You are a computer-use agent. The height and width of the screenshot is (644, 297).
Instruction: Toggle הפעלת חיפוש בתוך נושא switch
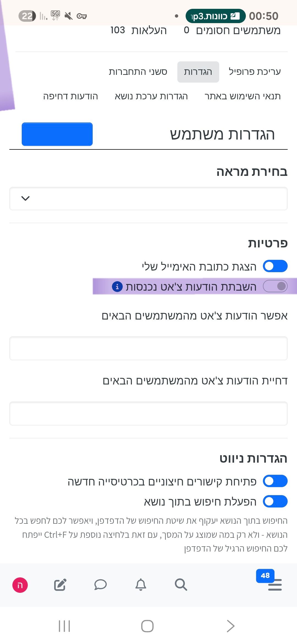tap(275, 501)
